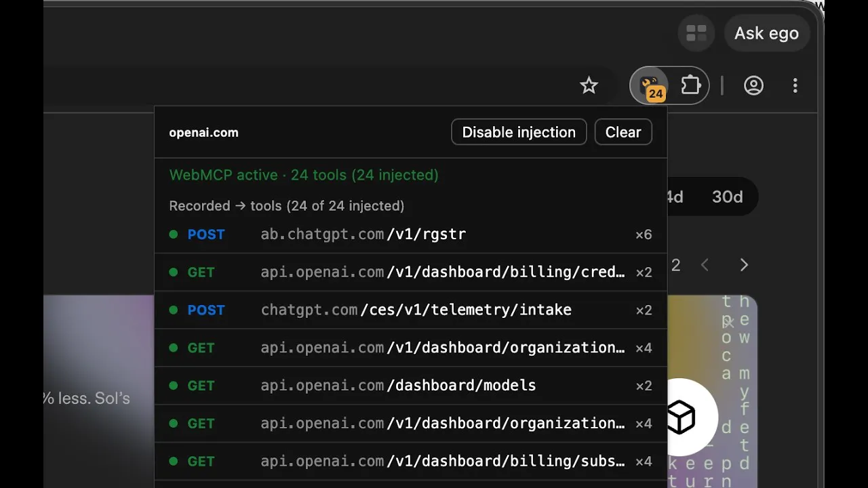Open the WebMCP extension icon with badge 24
The width and height of the screenshot is (868, 488).
[650, 86]
